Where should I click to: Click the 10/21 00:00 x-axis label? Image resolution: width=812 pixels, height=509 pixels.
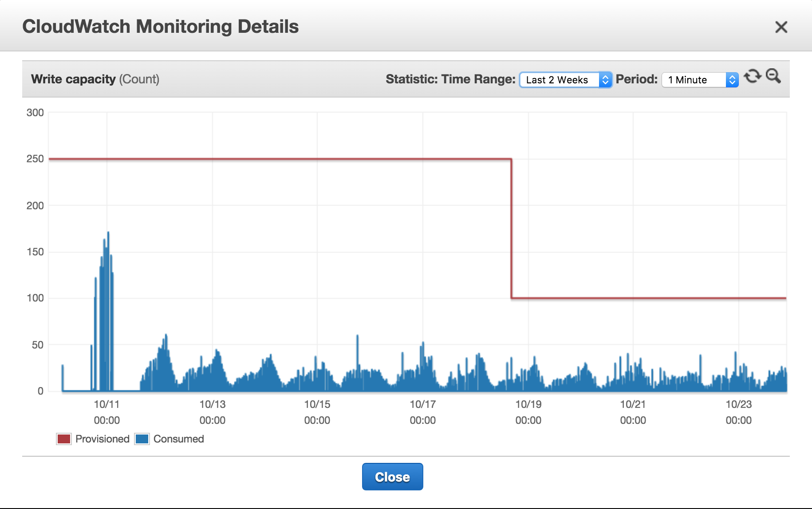coord(633,412)
